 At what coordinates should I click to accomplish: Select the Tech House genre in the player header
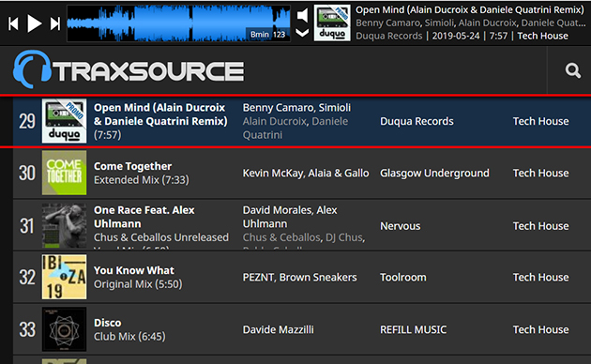click(x=542, y=36)
